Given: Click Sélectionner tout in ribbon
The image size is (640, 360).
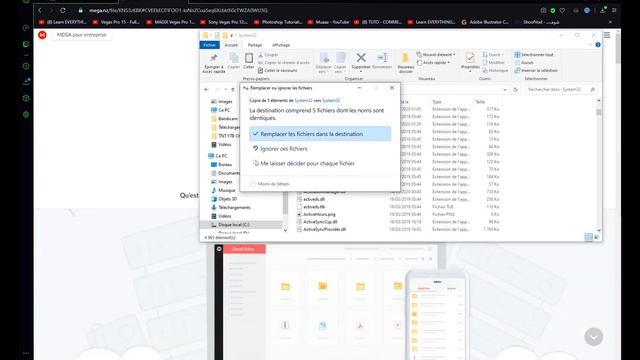Looking at the screenshot, I should click(x=534, y=55).
